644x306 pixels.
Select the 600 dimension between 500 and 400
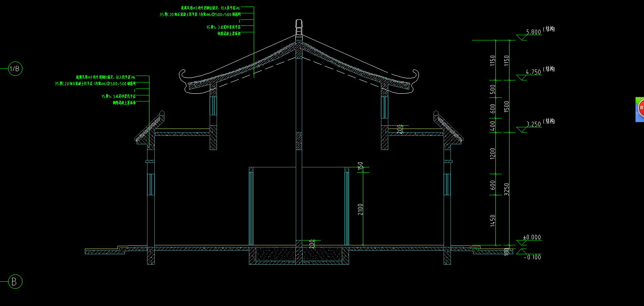pos(492,108)
